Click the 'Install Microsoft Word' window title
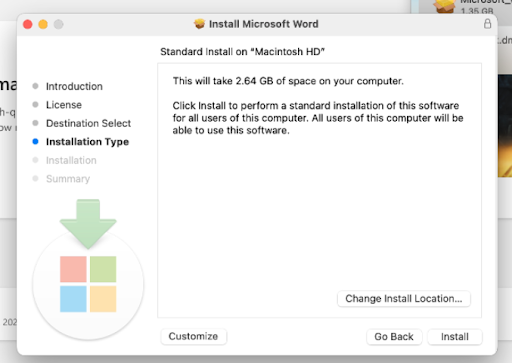 click(x=263, y=24)
